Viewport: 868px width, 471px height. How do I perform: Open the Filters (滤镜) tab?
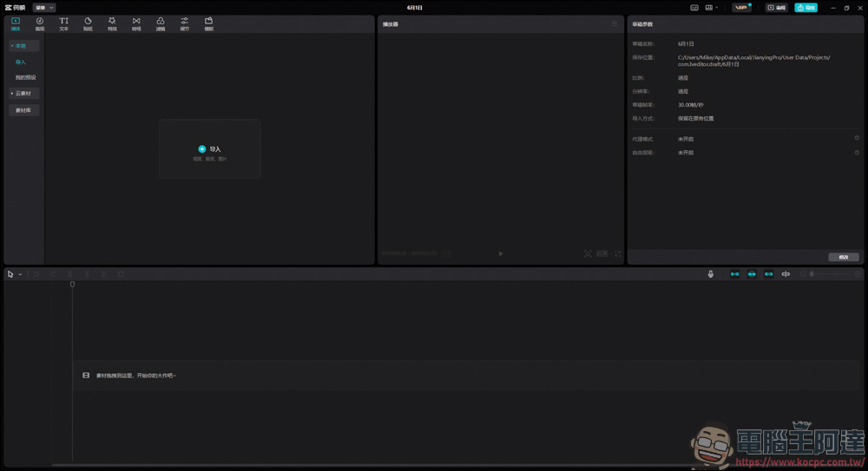161,23
